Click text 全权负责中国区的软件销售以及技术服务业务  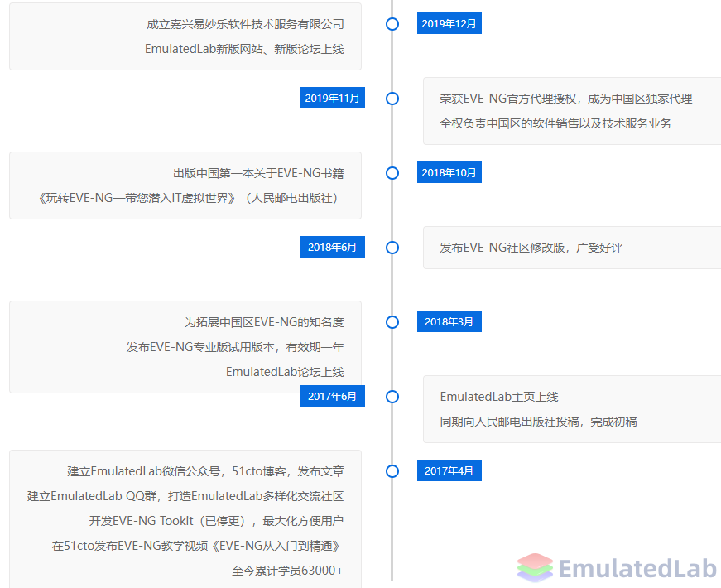(x=555, y=123)
